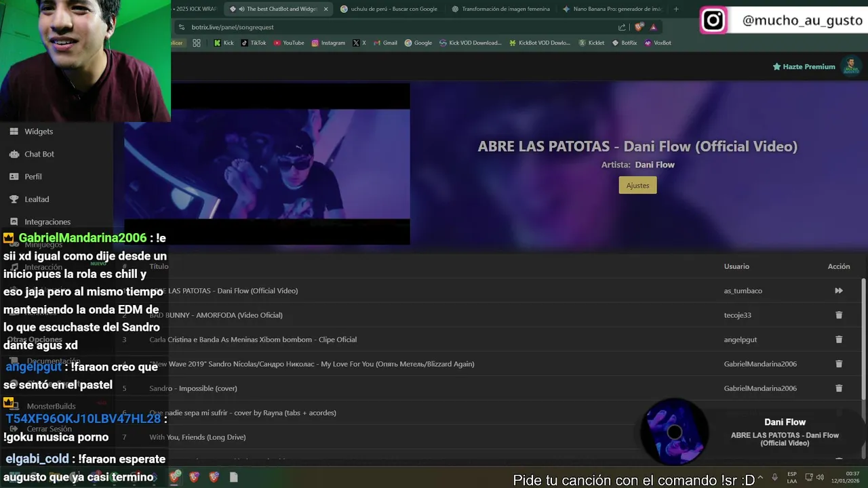Click the botrix.live address bar
This screenshot has width=868, height=488.
(x=393, y=27)
